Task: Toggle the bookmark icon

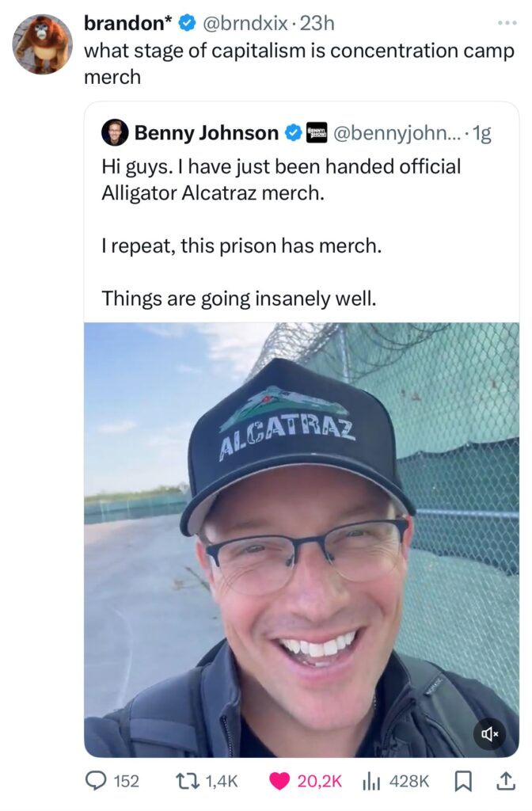Action: 462,782
